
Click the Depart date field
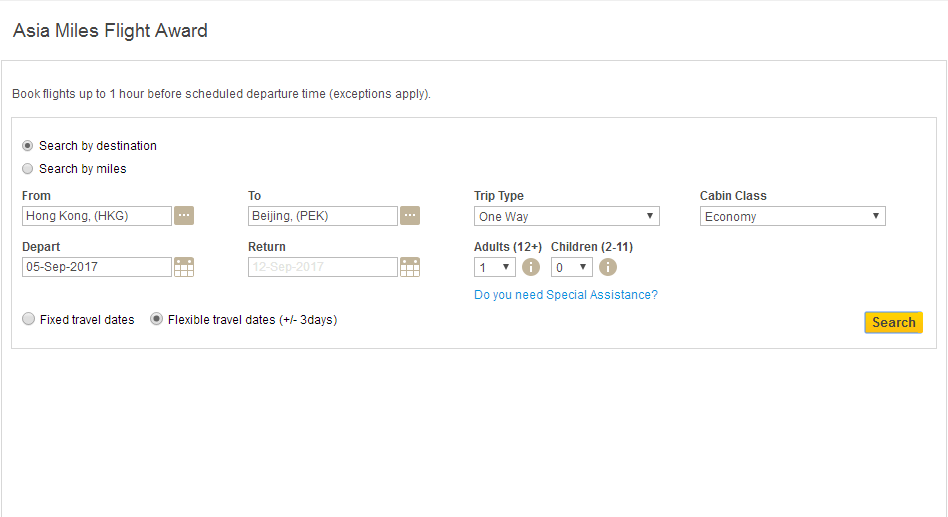coord(97,267)
